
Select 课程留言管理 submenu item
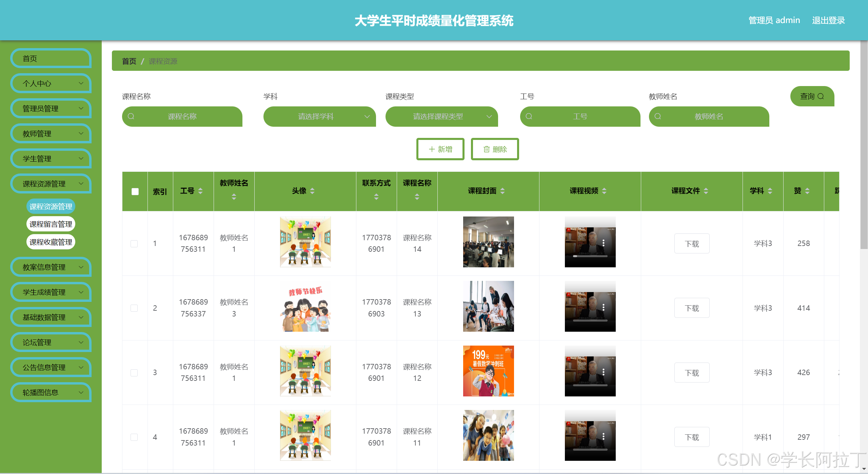51,224
